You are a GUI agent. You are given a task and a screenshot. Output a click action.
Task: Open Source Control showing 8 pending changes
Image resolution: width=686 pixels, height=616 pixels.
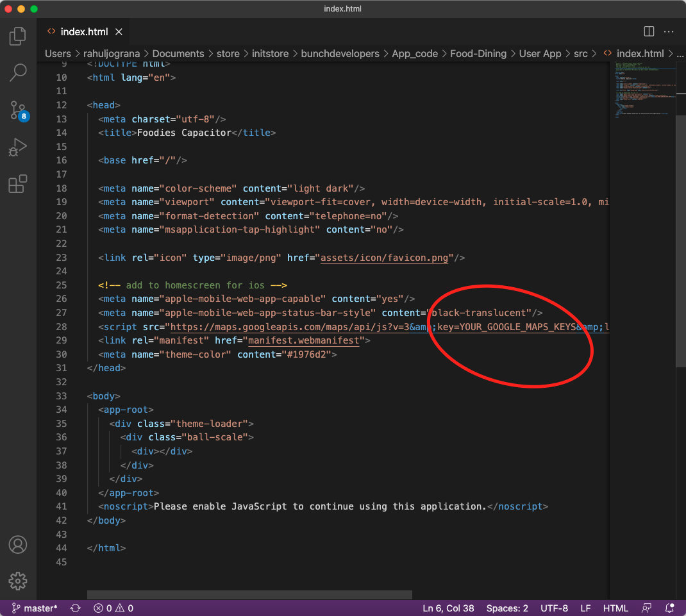click(x=17, y=110)
